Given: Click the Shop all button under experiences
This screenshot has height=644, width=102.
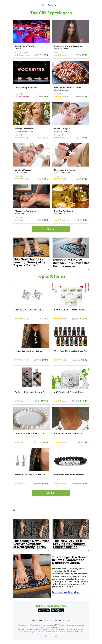Looking at the screenshot, I should click(x=51, y=229).
